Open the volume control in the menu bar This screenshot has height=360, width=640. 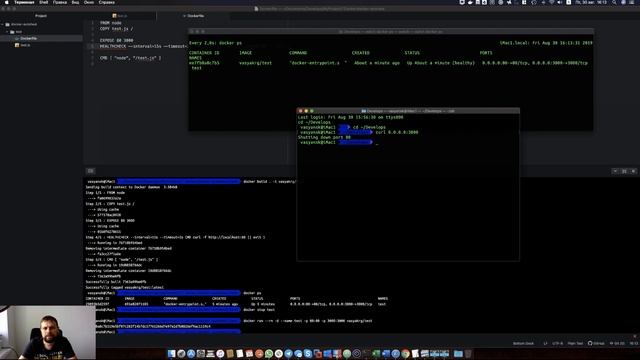point(560,2)
